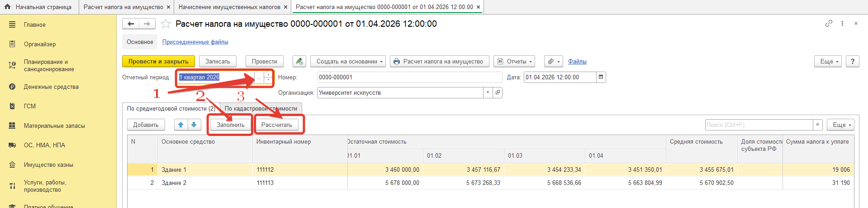Open the Создать на основании dropdown
Screen dimensions: 868x208
click(348, 61)
